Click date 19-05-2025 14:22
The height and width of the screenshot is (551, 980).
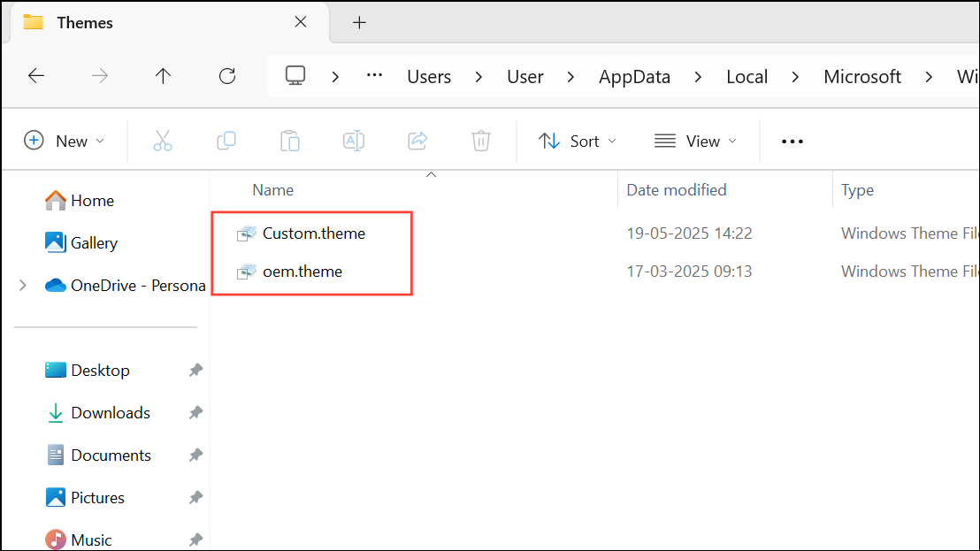[x=689, y=233]
